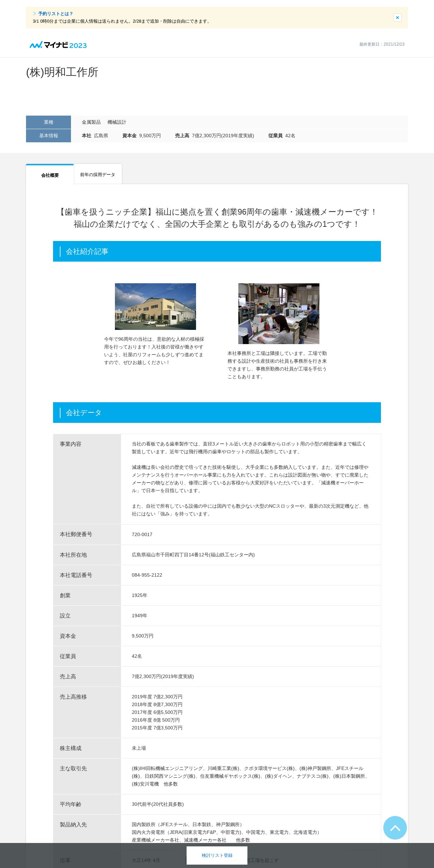The image size is (434, 868).
Task: Click the 業種 header cell
Action: (x=48, y=122)
